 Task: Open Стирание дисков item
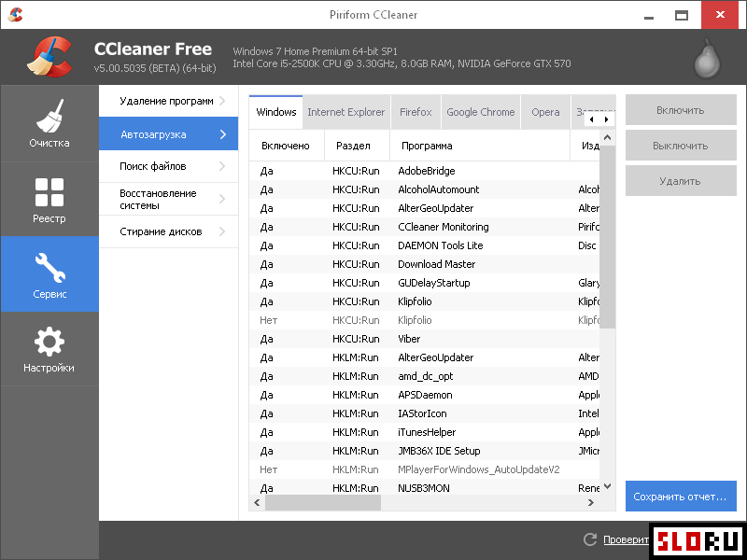tap(168, 231)
